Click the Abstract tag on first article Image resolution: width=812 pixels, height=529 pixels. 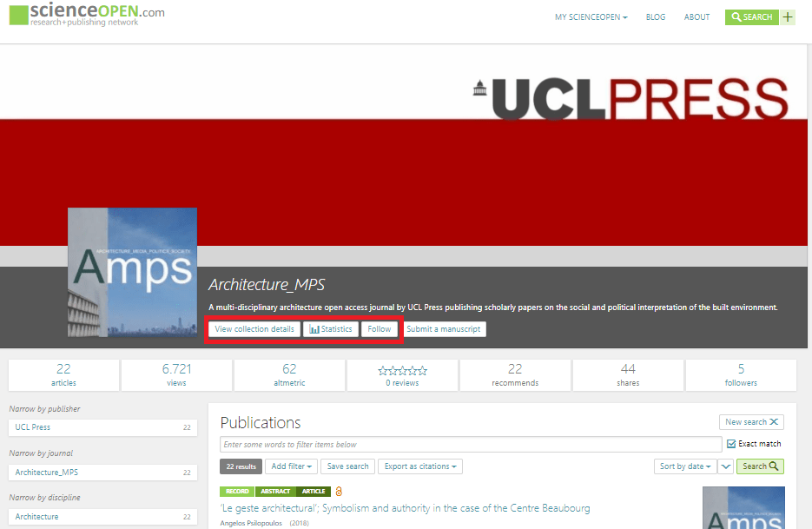275,491
